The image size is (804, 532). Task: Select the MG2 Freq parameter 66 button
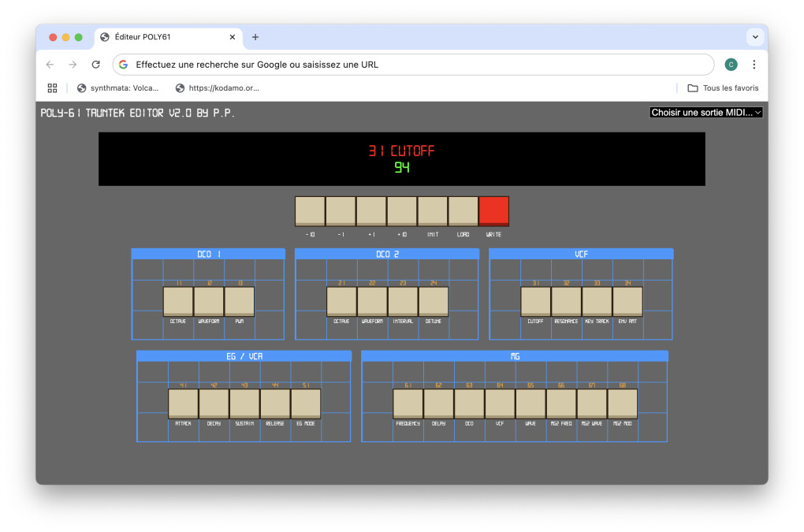561,404
